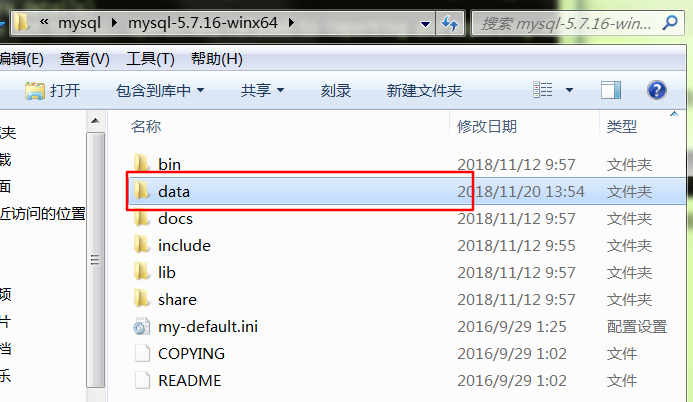Toggle the preview pane icon

(x=611, y=90)
